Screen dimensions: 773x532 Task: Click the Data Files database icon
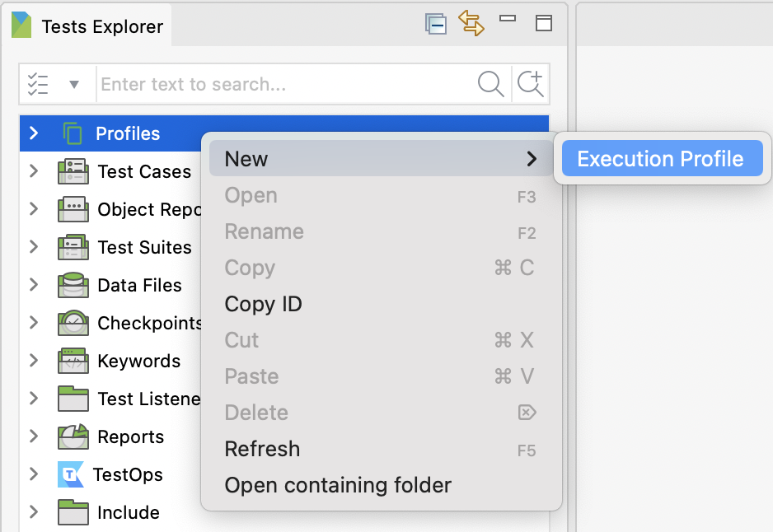pos(73,285)
